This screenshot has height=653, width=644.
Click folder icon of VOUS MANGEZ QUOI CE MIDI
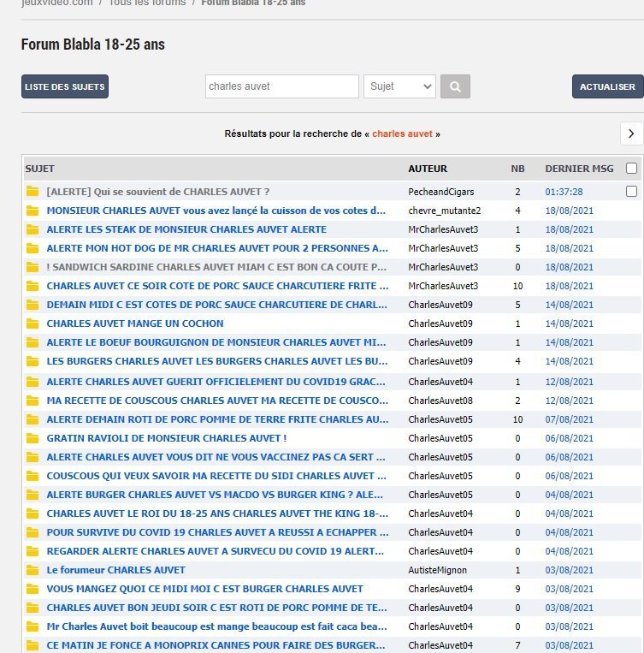(32, 589)
